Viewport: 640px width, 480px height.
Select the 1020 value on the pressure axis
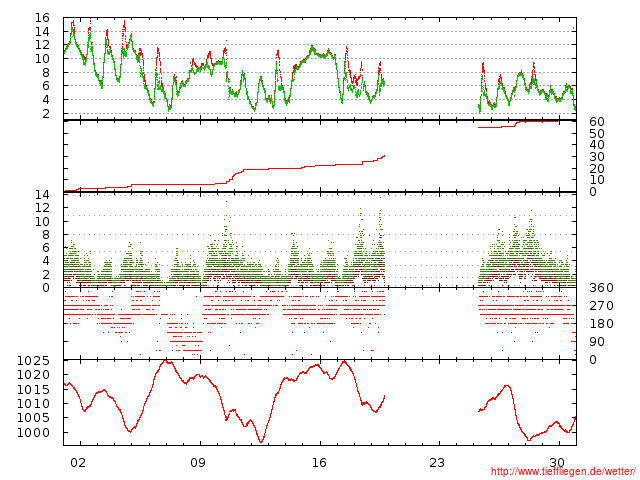point(33,375)
